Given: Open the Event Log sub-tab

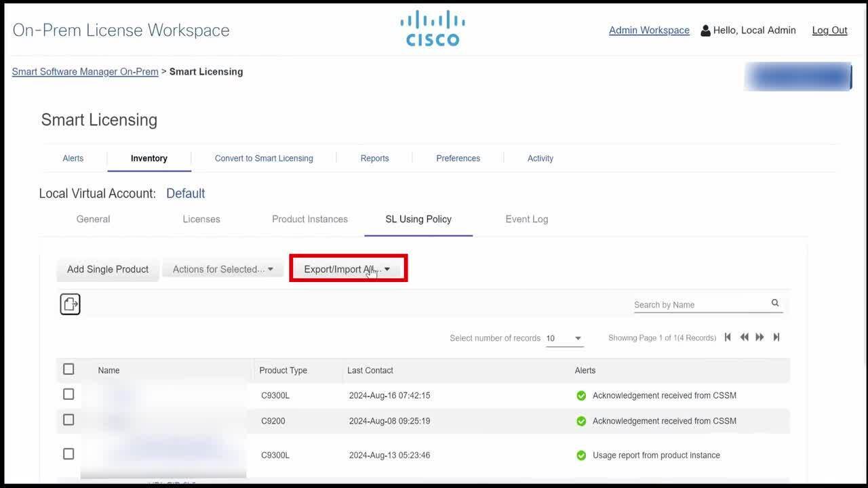Looking at the screenshot, I should click(x=527, y=219).
